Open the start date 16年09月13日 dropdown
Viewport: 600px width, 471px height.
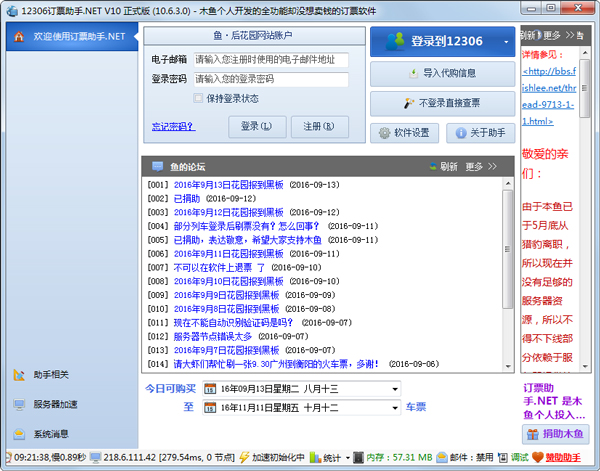point(395,389)
